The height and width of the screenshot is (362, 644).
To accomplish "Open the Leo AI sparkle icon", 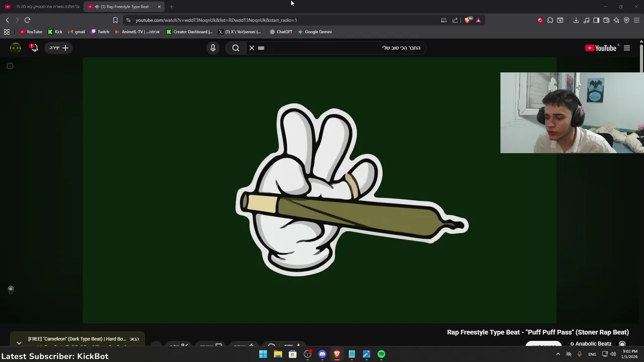I will coord(616,20).
